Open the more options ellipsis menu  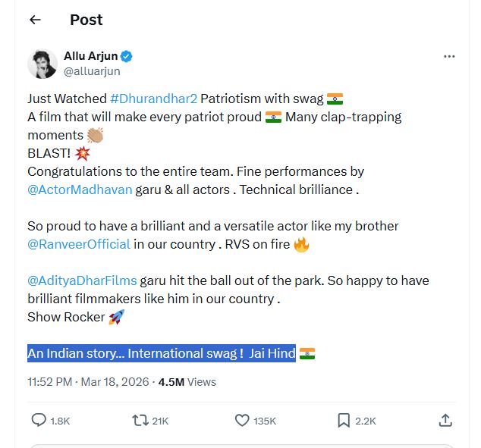[449, 57]
